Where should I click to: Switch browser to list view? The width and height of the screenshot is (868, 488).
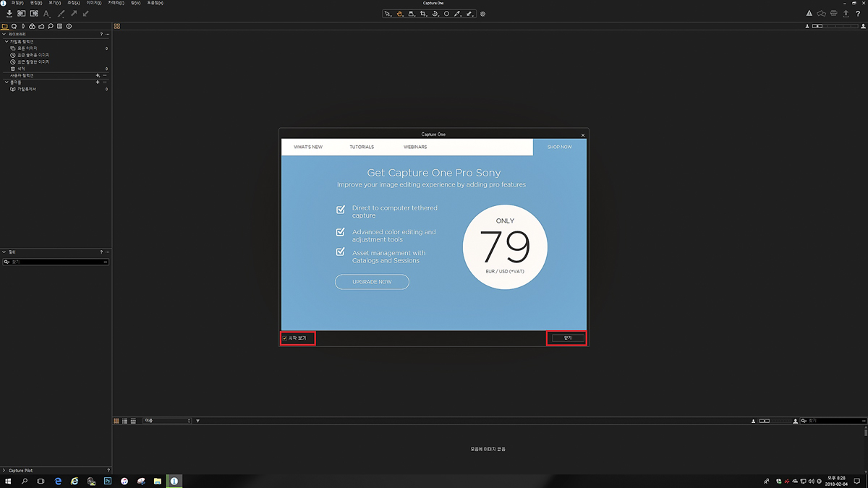(x=125, y=421)
